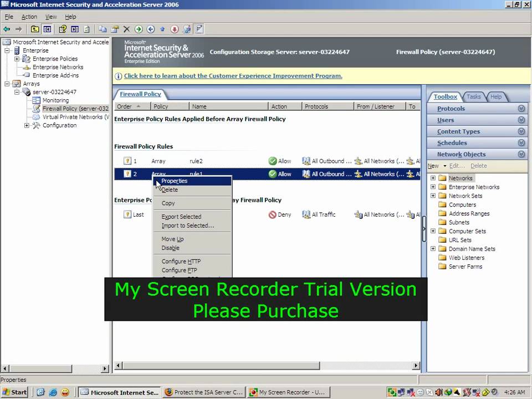Image resolution: width=532 pixels, height=399 pixels.
Task: Click the Internet Explorer quick launch icon
Action: click(53, 392)
